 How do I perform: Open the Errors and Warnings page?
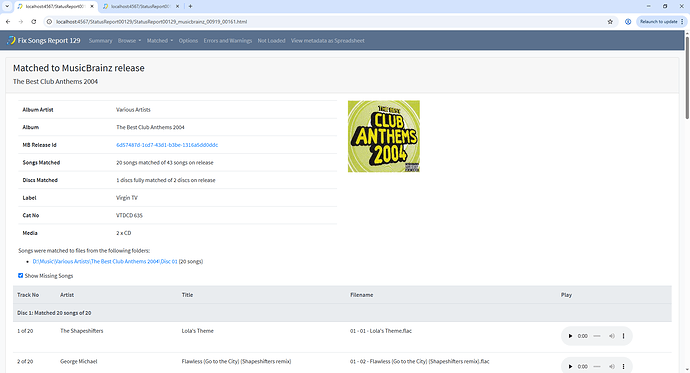[228, 40]
